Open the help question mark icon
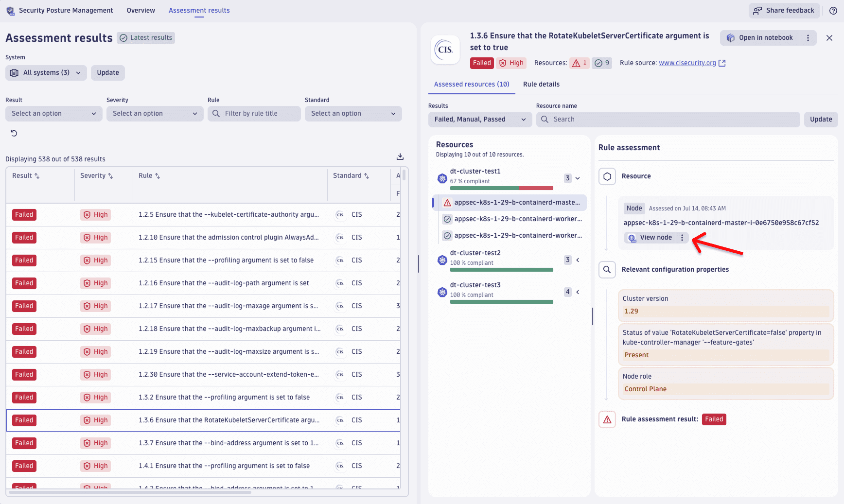This screenshot has height=504, width=844. click(x=833, y=11)
